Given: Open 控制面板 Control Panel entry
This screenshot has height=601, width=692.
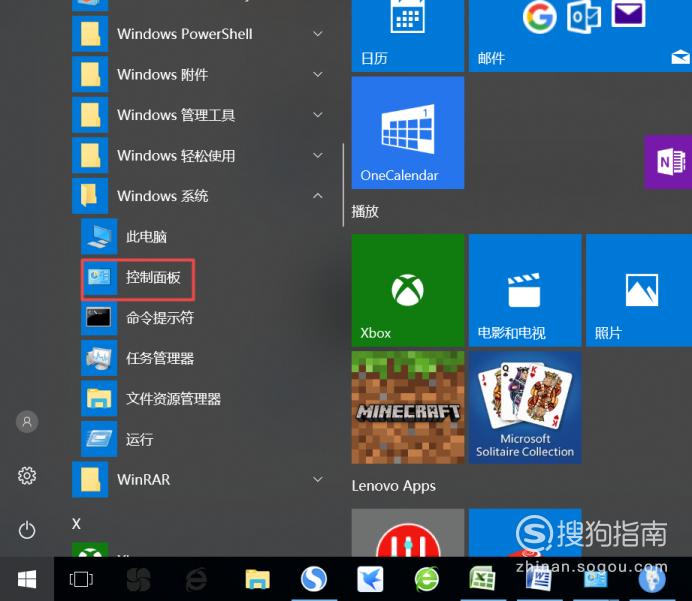Looking at the screenshot, I should (138, 278).
